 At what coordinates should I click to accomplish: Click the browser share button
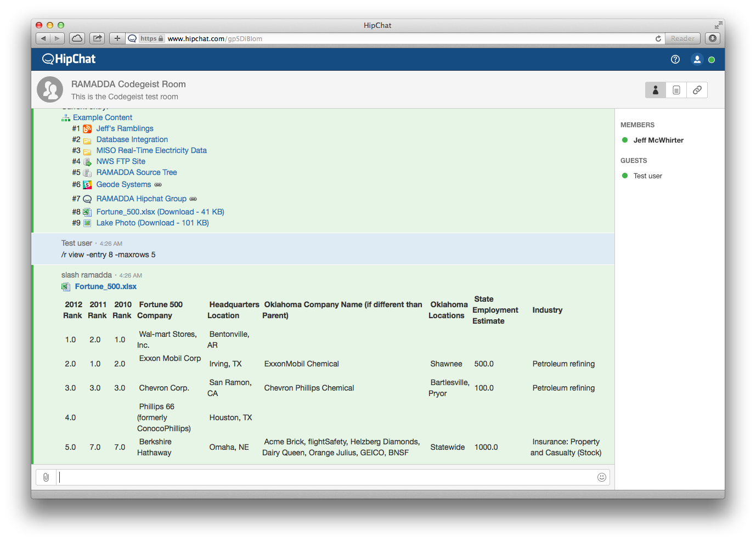[97, 38]
